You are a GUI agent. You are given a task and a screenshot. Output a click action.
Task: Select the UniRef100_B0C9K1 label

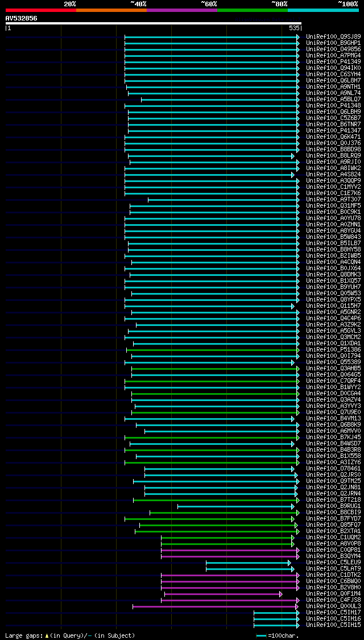[x=333, y=212]
